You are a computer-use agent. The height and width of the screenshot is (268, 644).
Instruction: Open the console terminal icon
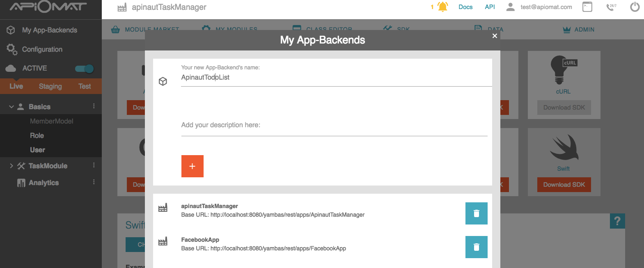[587, 7]
